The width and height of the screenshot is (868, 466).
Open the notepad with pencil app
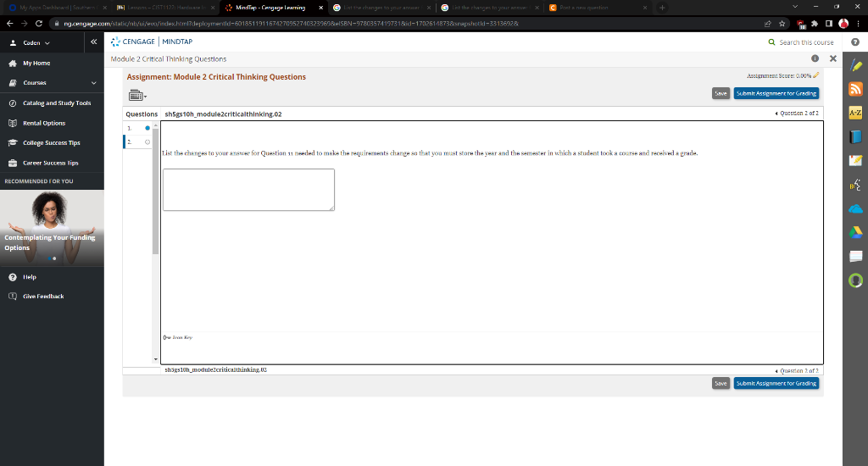pyautogui.click(x=856, y=160)
